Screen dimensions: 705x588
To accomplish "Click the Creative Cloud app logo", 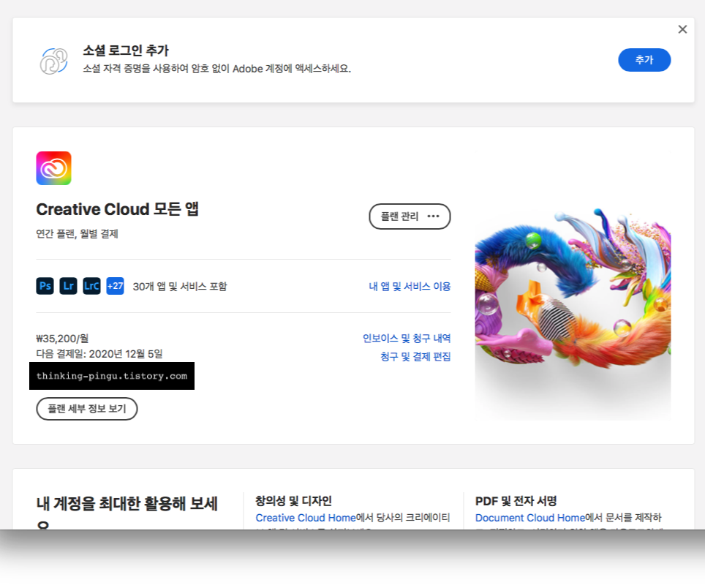I will [x=53, y=168].
